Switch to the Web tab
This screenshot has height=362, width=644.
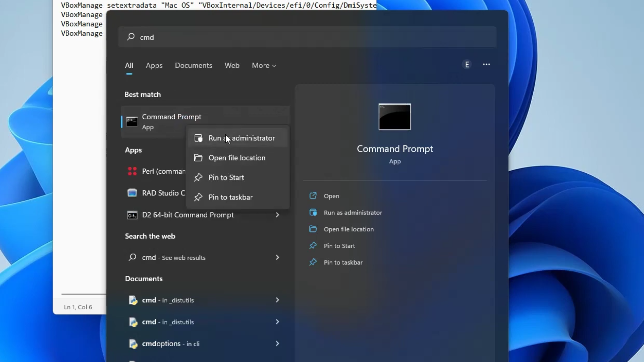[232, 65]
